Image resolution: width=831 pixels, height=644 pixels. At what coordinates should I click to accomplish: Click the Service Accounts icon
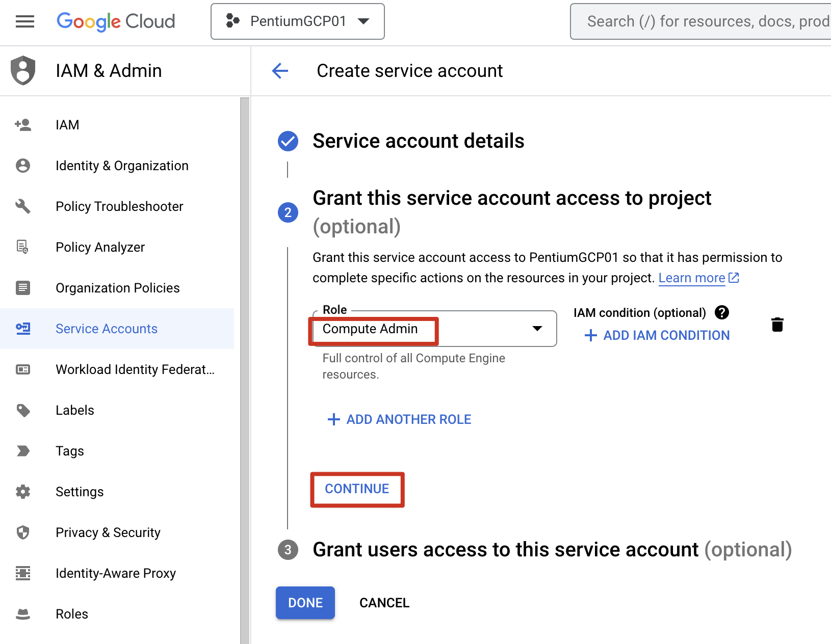coord(23,329)
